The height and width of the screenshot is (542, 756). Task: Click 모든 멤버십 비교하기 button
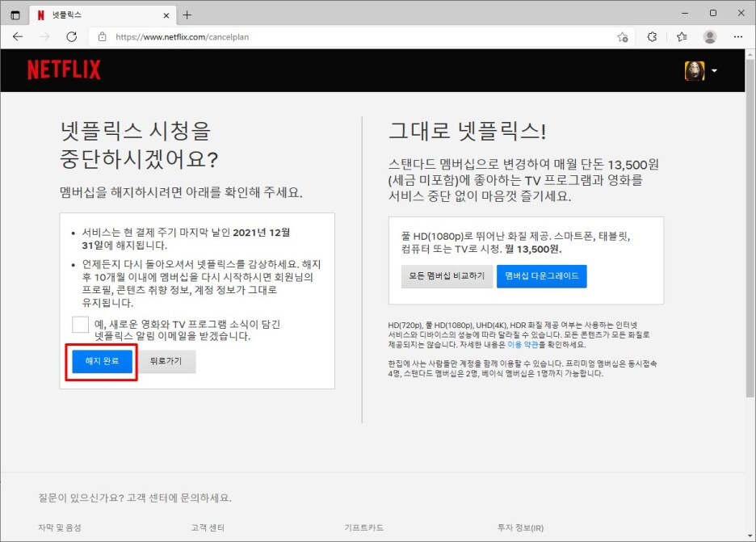click(447, 276)
